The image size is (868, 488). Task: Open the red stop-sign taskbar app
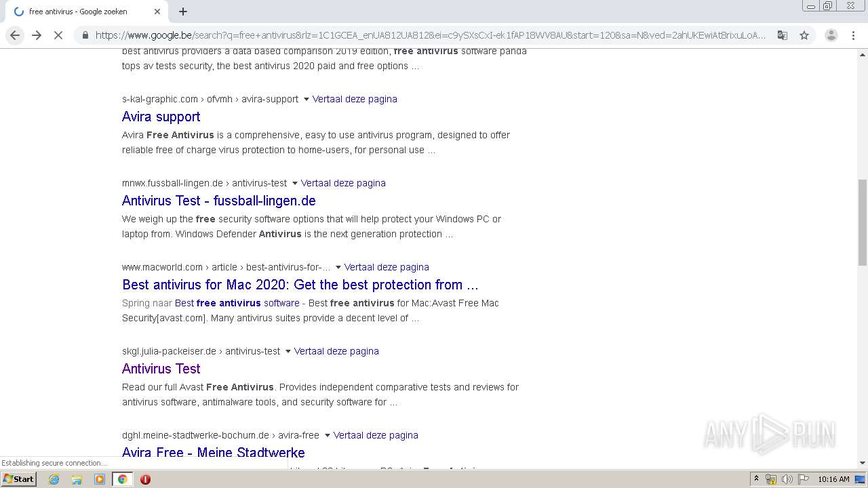tap(145, 479)
